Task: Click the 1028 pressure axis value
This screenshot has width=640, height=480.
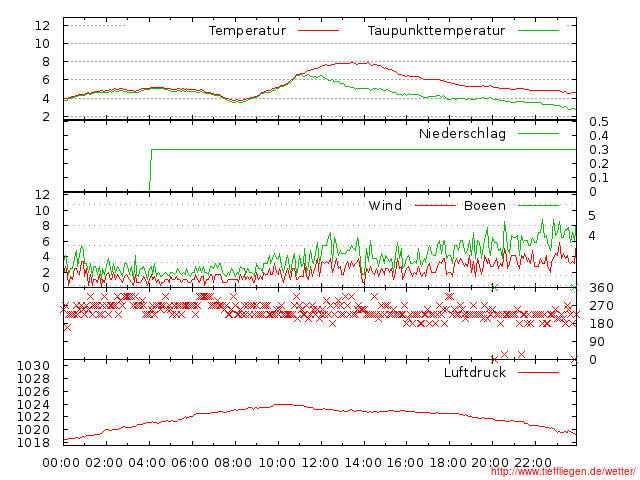Action: pos(33,379)
